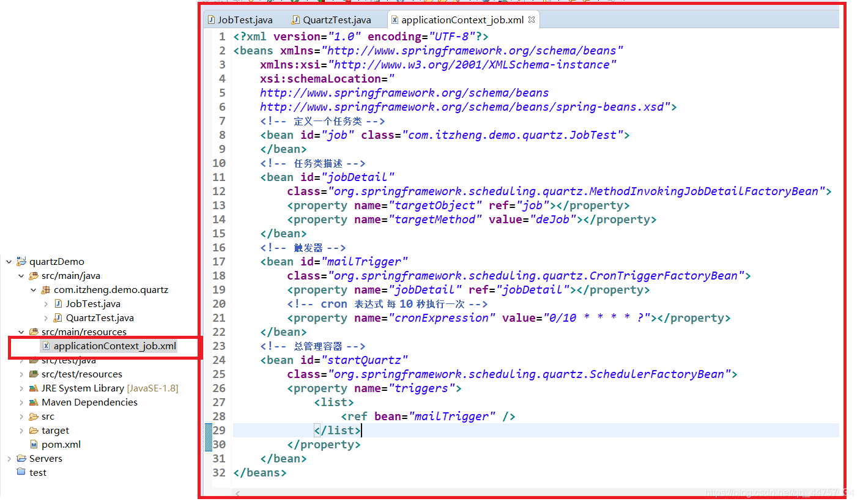Click the src/test/resources folder icon
Screen dimensions: 860x504
[x=34, y=374]
